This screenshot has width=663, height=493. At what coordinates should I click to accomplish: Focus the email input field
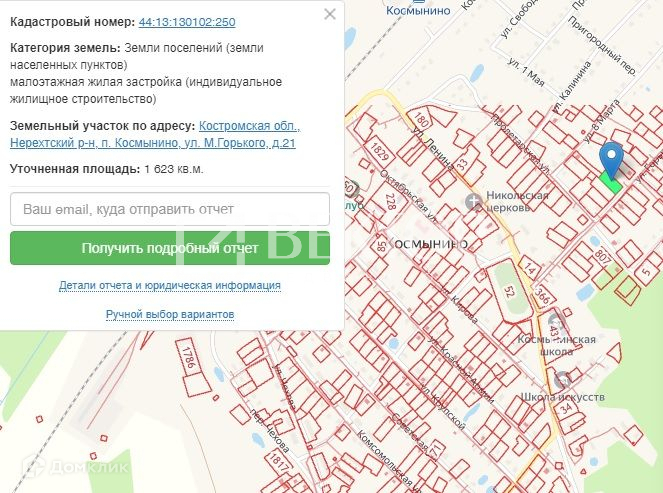pyautogui.click(x=170, y=209)
